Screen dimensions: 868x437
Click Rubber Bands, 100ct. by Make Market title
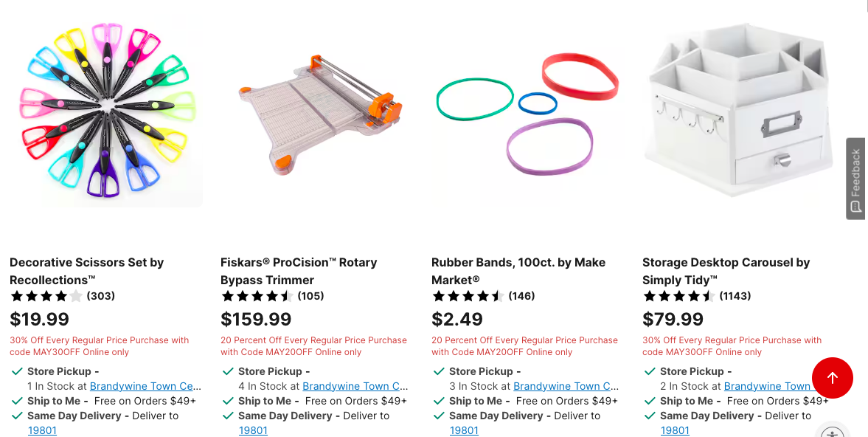tap(518, 271)
